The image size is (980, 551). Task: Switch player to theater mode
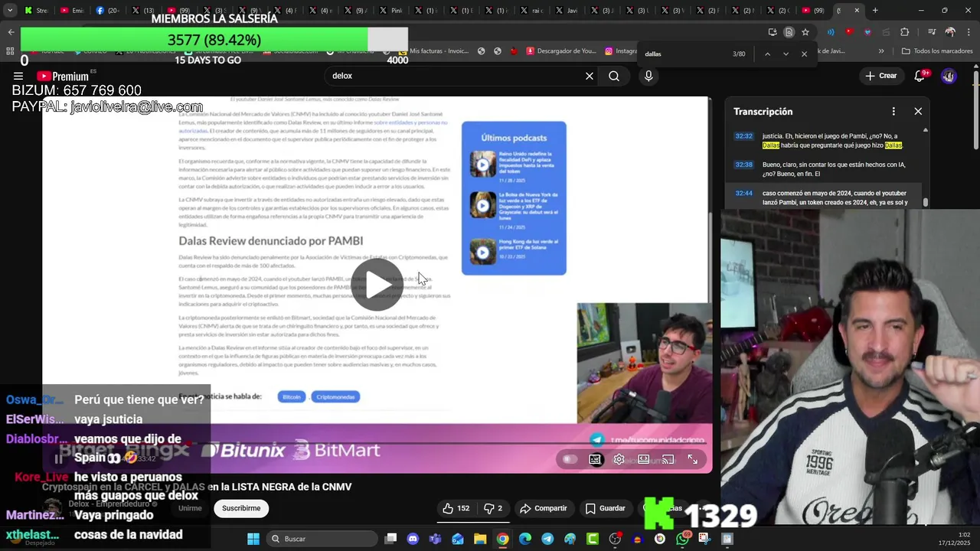tap(644, 459)
